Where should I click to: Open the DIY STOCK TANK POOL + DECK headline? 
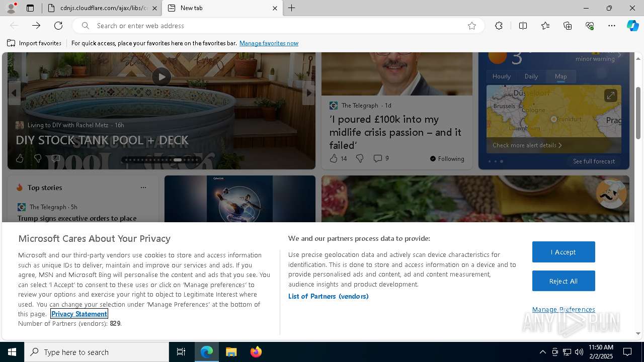[x=102, y=140]
